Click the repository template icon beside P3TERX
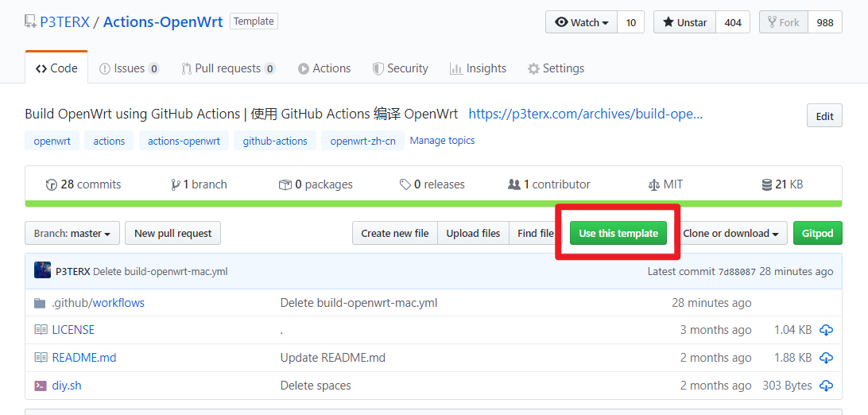This screenshot has width=868, height=415. coord(30,22)
